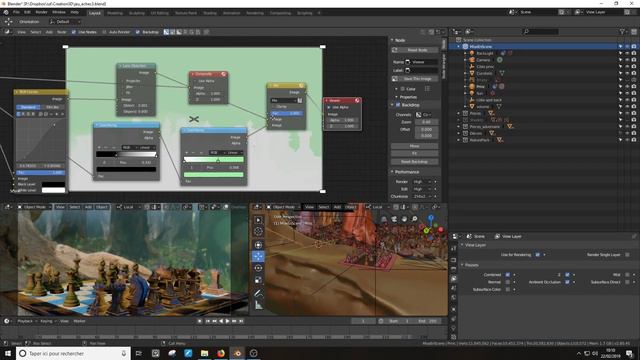Click the blue Z axis on navigation gizmo

pyautogui.click(x=431, y=218)
